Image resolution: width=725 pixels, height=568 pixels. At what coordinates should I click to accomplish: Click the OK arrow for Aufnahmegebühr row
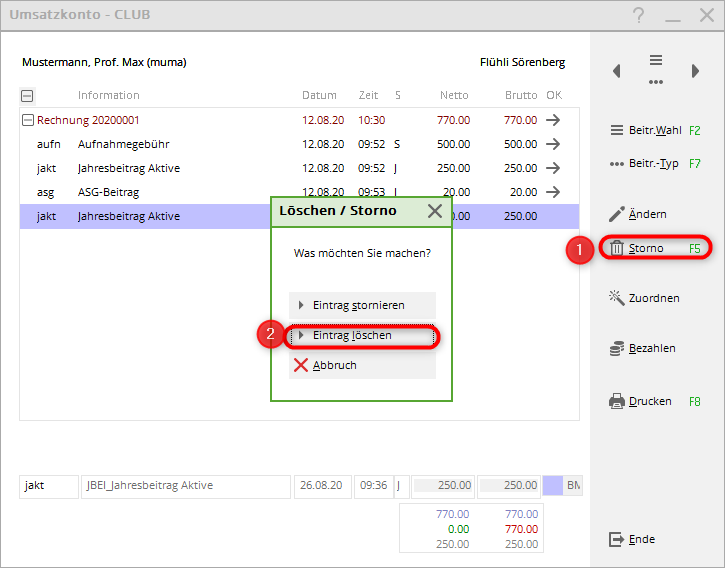point(553,144)
